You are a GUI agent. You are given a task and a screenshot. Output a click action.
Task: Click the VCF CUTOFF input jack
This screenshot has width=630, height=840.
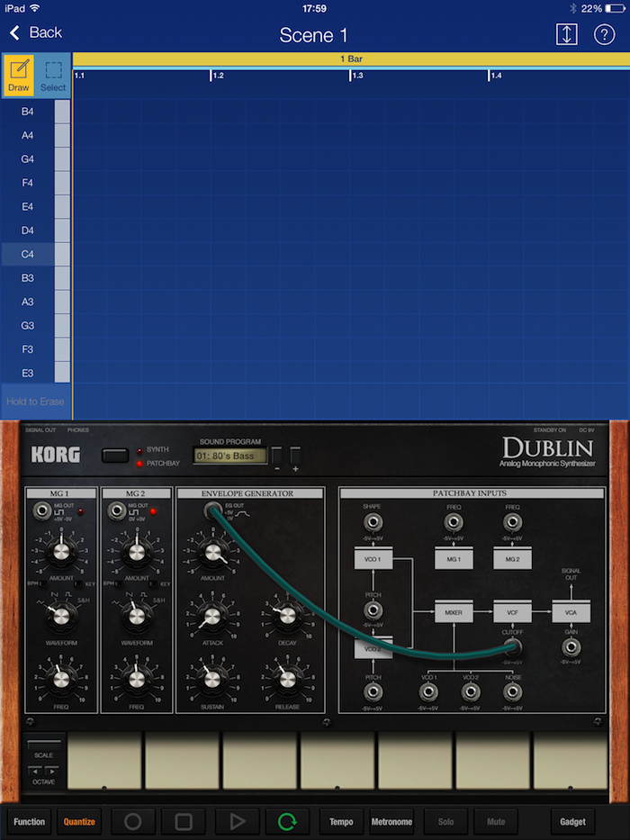(513, 647)
